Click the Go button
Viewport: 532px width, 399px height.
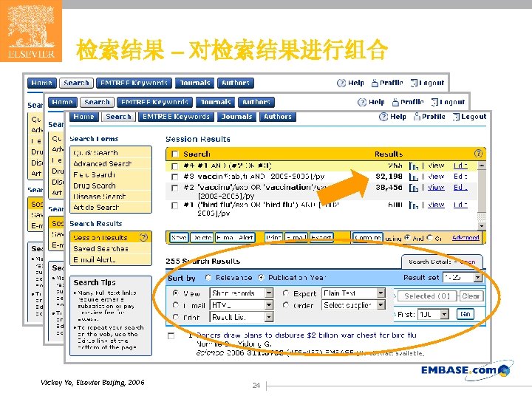(465, 314)
